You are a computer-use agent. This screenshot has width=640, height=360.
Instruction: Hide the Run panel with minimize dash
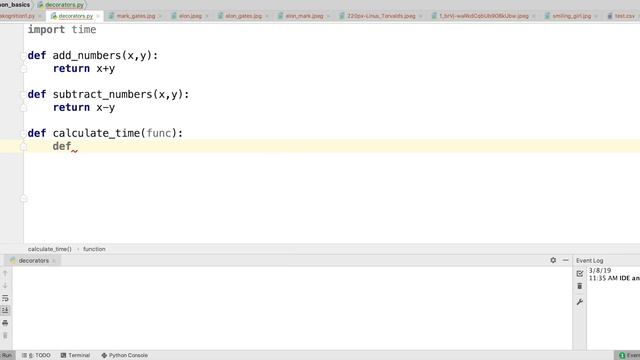[x=565, y=260]
